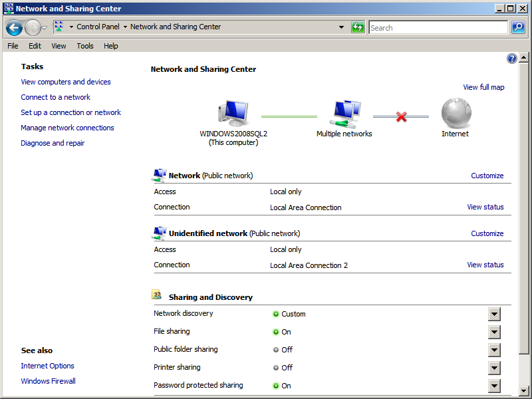Image resolution: width=532 pixels, height=399 pixels.
Task: Open the Tools menu
Action: [x=85, y=46]
